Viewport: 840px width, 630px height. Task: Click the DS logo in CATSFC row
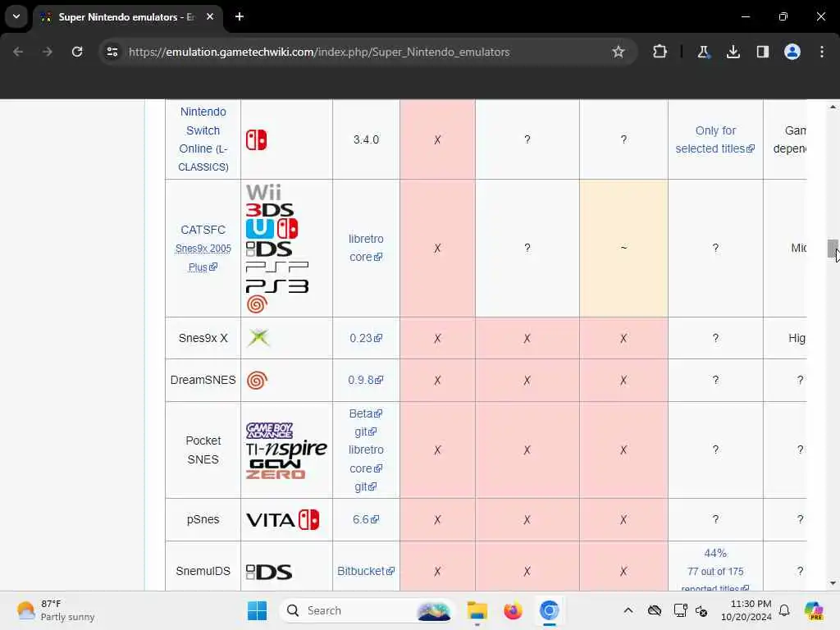(x=269, y=249)
